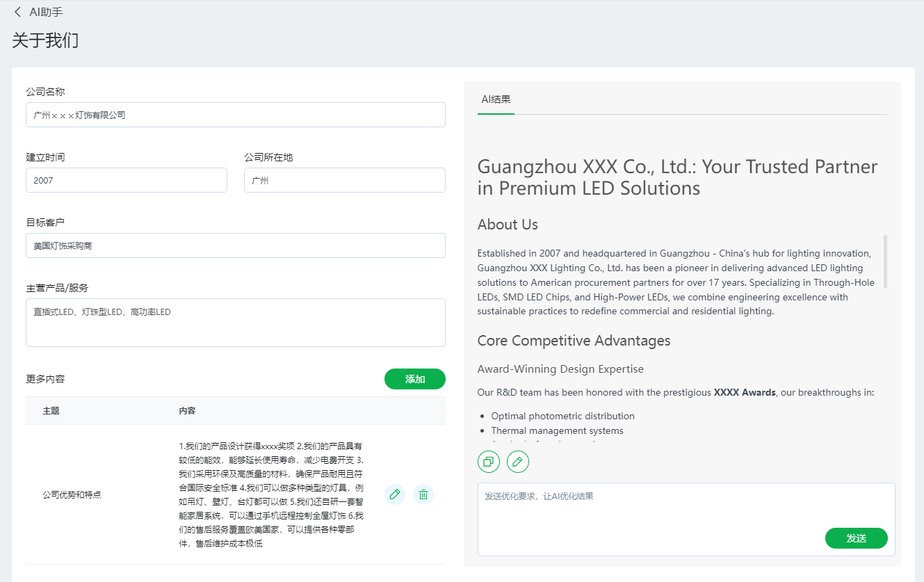Click the Core Competitive Advantages heading
Screen dimensions: 924x582
coord(574,341)
